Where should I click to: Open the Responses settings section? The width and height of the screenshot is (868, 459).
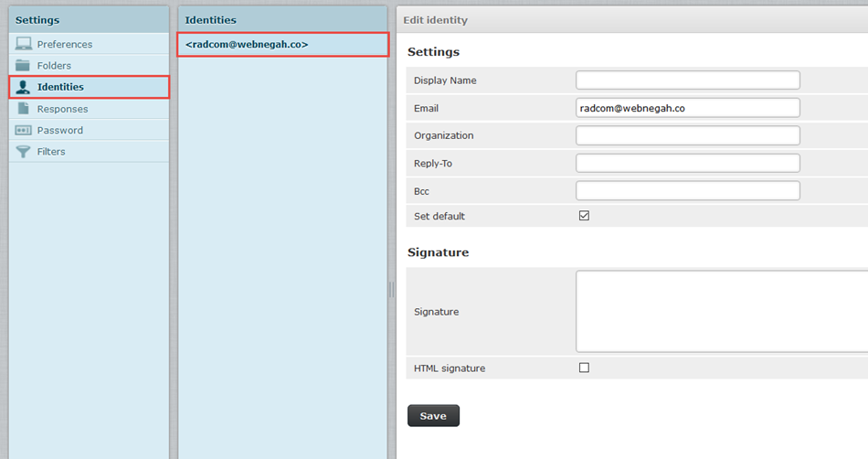(x=62, y=109)
